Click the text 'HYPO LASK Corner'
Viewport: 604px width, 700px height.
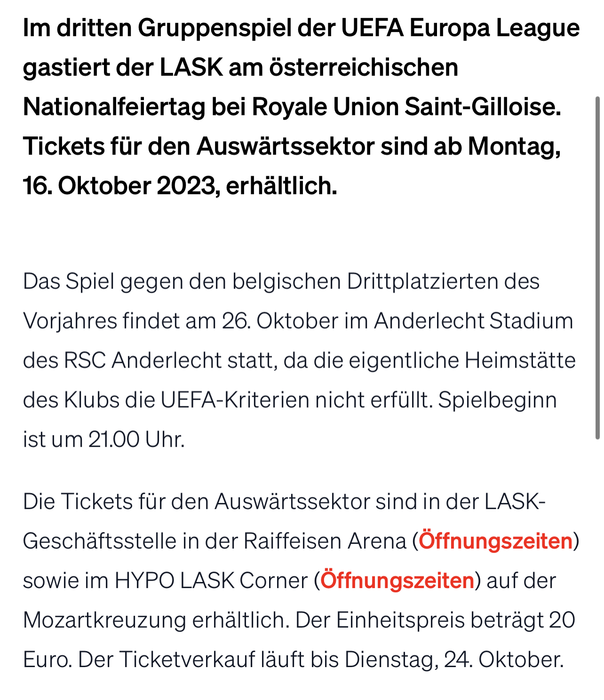pyautogui.click(x=211, y=581)
